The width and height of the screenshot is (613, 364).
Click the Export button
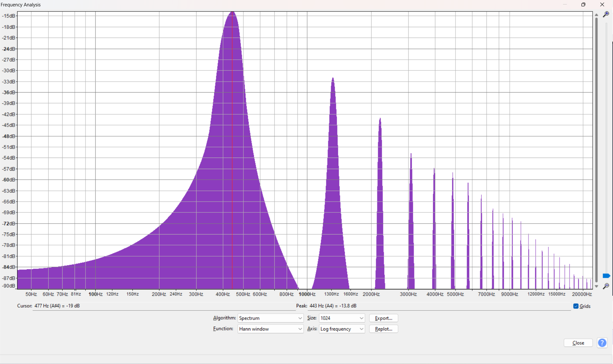point(383,318)
